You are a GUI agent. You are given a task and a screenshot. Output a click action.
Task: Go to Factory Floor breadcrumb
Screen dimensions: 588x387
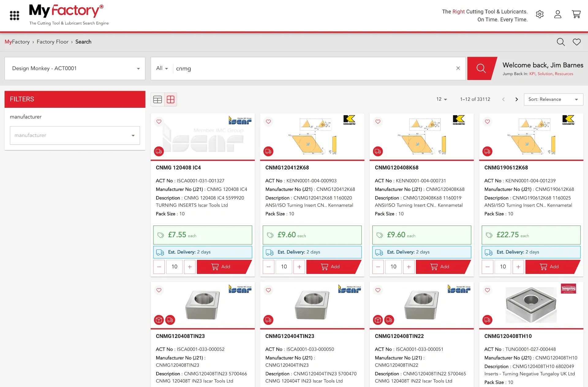coord(52,42)
